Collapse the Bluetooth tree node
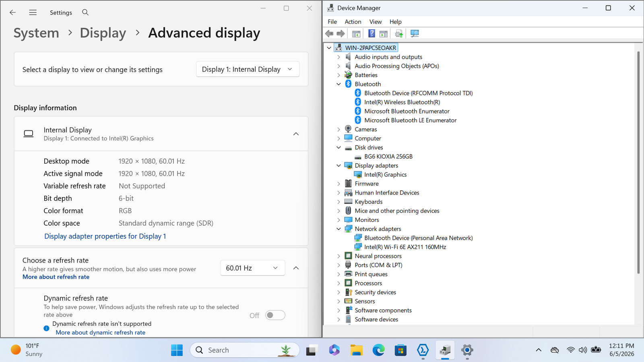Screen dimensions: 644x362 (339, 84)
